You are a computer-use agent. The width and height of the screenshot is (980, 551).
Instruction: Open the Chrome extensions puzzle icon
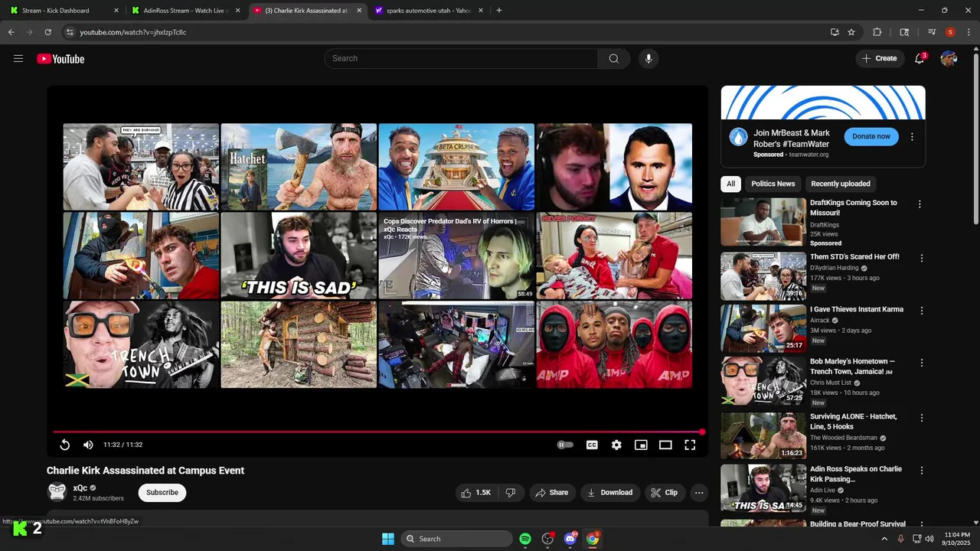tap(877, 32)
